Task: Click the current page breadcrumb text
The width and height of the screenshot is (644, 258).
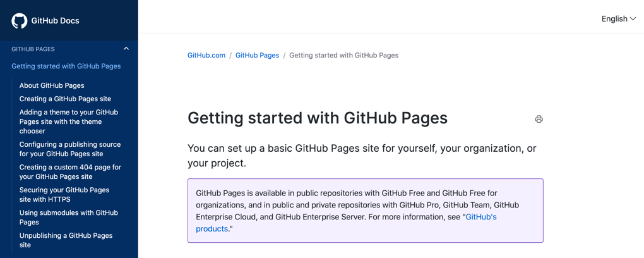Action: pos(343,55)
